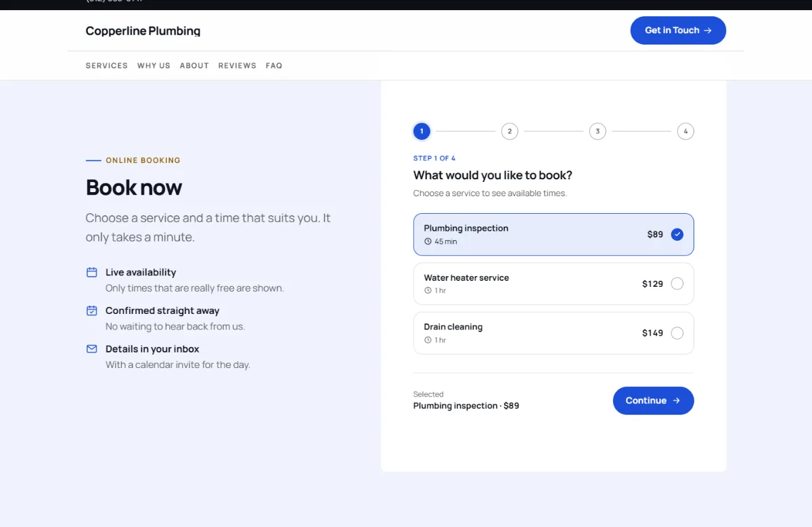
Task: Click the $89 price text
Action: point(655,235)
